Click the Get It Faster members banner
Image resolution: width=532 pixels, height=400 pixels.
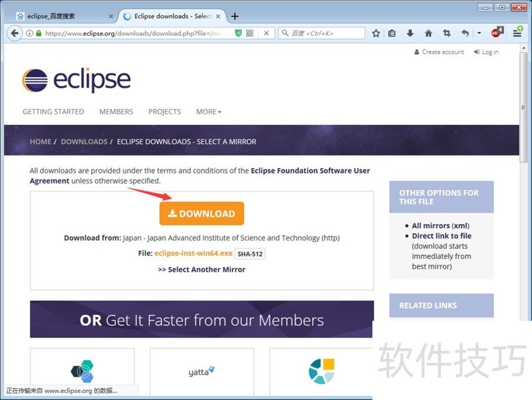pos(201,320)
